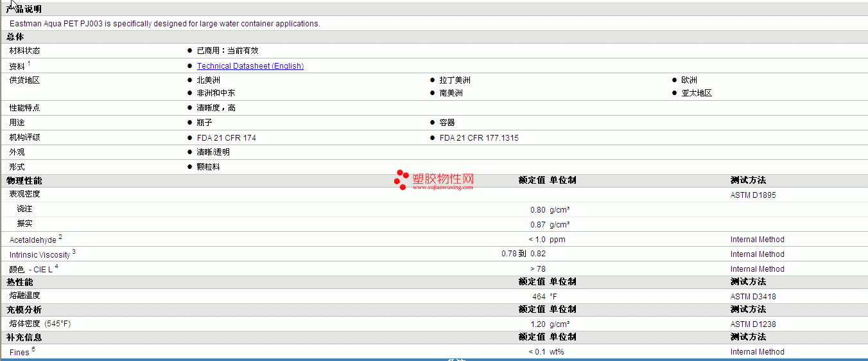Select the 0.78 到 0.82 viscosity value
This screenshot has width=868, height=361.
pos(523,254)
